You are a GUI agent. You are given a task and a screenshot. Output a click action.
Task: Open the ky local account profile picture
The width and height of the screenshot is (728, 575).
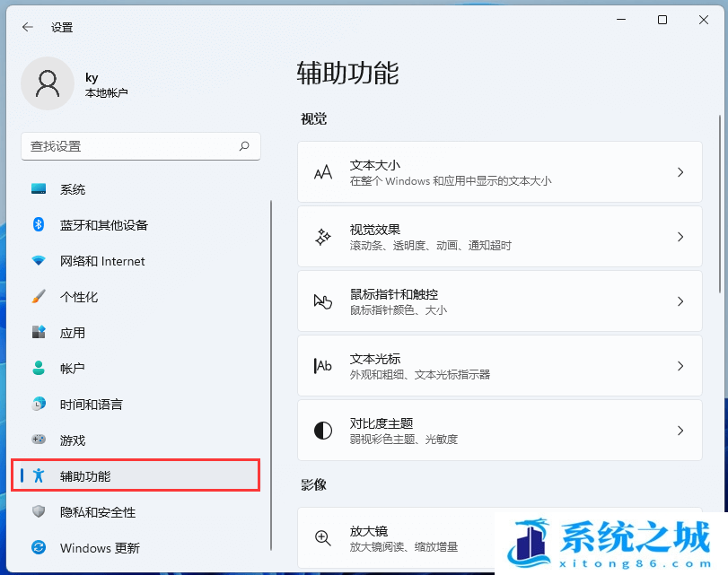[47, 83]
